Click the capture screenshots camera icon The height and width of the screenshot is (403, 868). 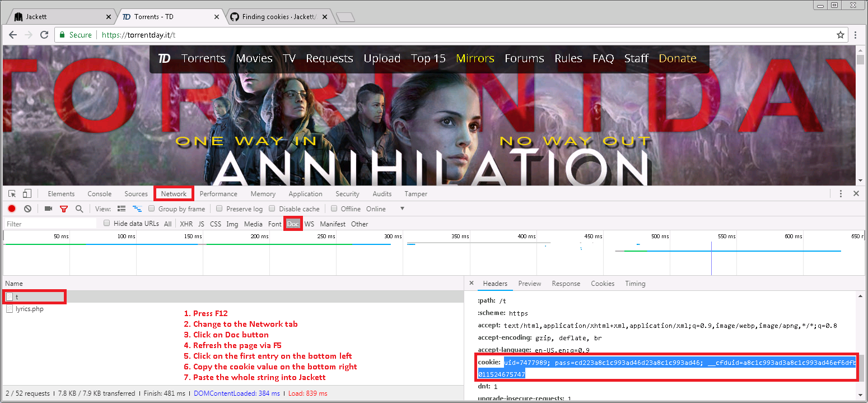click(48, 209)
